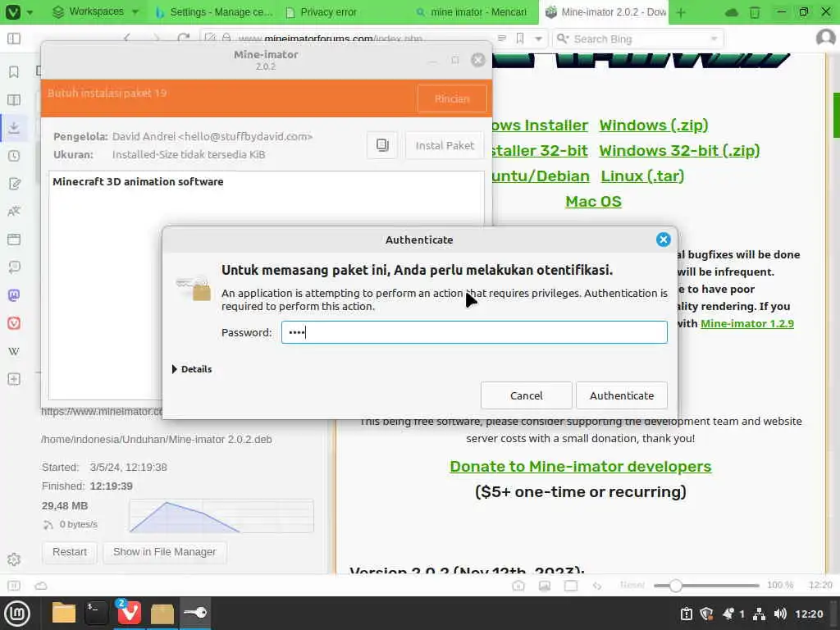Screen dimensions: 840x630
Task: Open reader view from the address bar
Action: pos(502,39)
